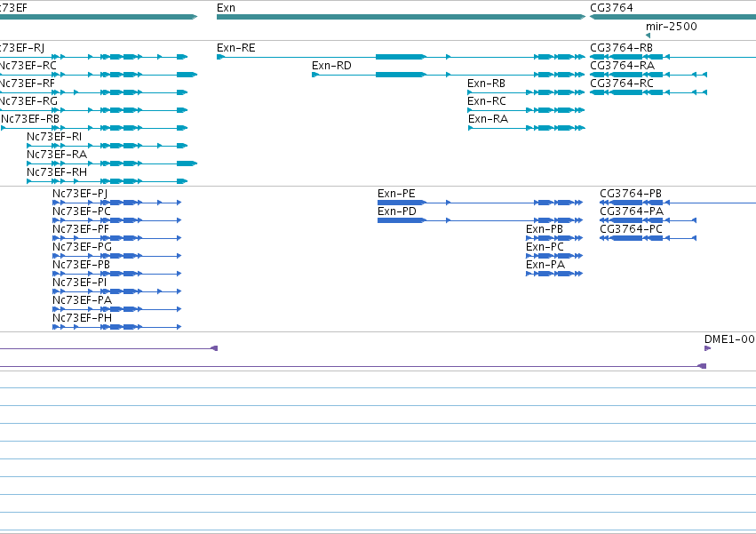Click the mir-2500 arrow glyph
Screen dimensions: 756x534
[x=648, y=36]
